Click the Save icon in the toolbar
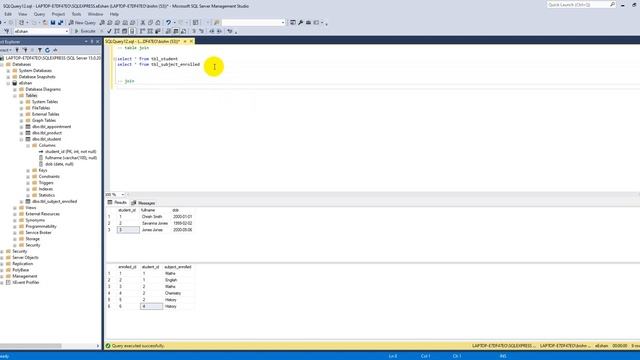The image size is (640, 360). pos(53,22)
